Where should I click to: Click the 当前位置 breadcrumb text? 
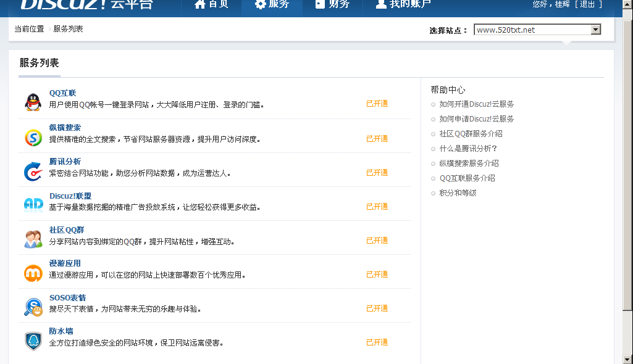point(29,29)
